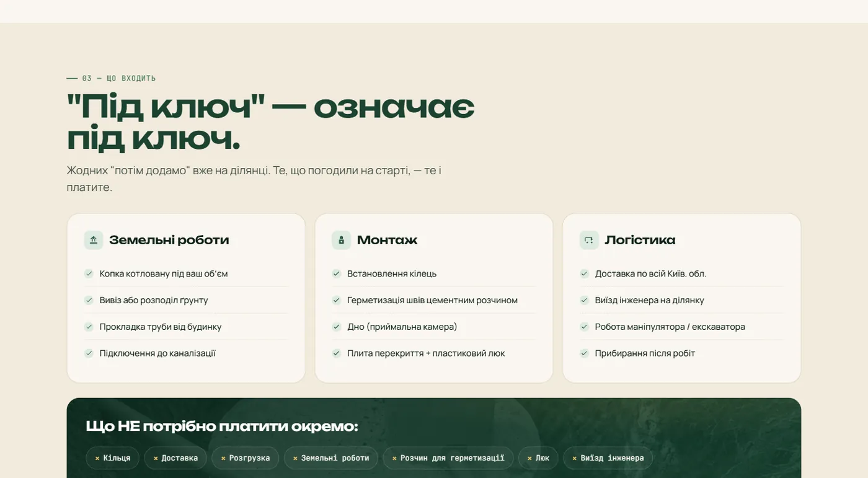This screenshot has width=868, height=478.
Task: Click the text Герметизація швів цементним розчином
Action: (432, 300)
